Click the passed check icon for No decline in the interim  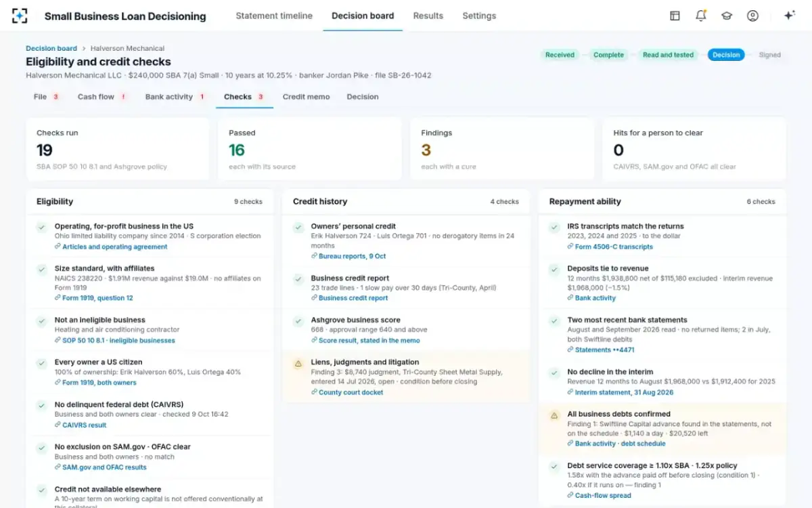(554, 373)
